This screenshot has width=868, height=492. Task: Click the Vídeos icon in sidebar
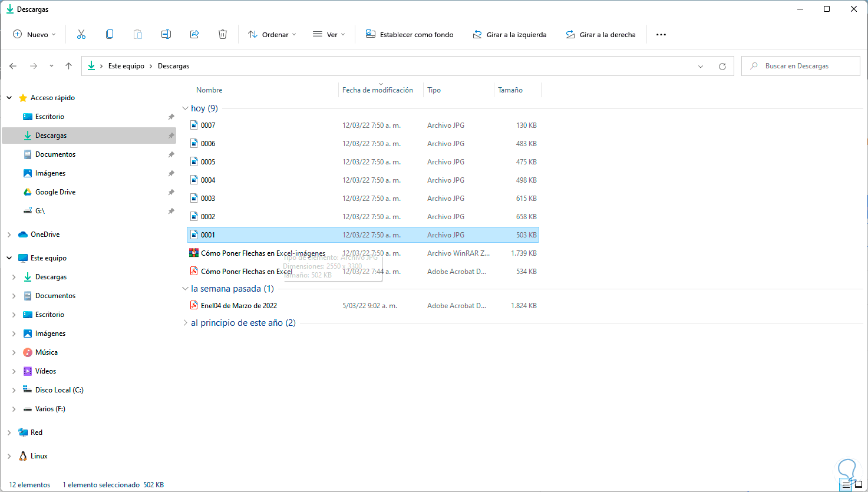click(x=27, y=371)
